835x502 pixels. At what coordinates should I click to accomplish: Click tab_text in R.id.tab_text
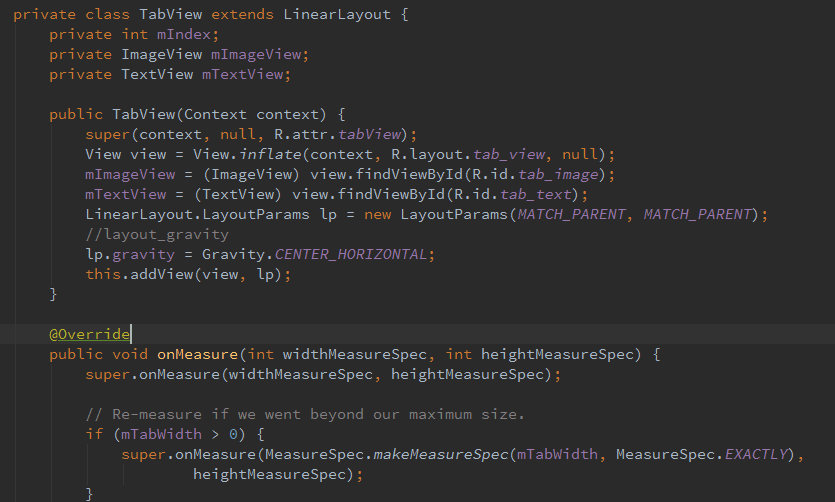click(x=535, y=194)
